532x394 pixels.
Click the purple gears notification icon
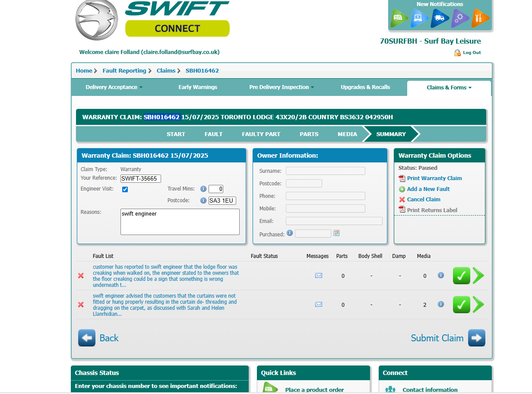tap(459, 18)
